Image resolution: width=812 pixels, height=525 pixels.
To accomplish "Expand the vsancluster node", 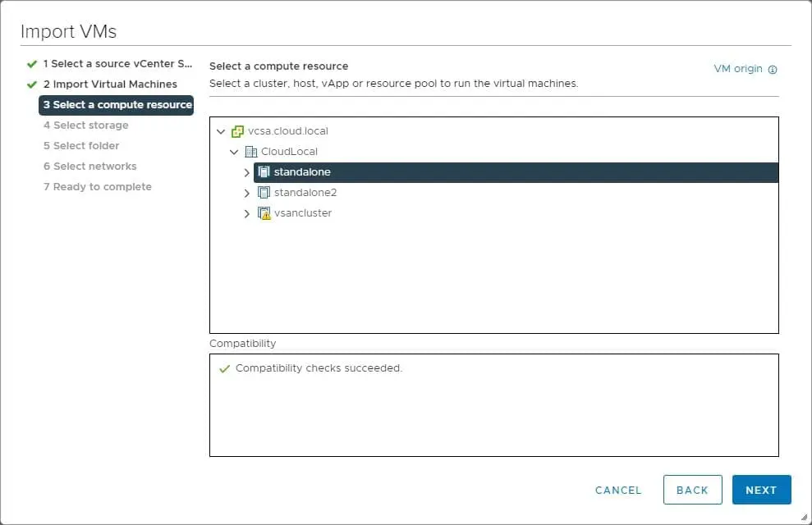I will pyautogui.click(x=247, y=213).
